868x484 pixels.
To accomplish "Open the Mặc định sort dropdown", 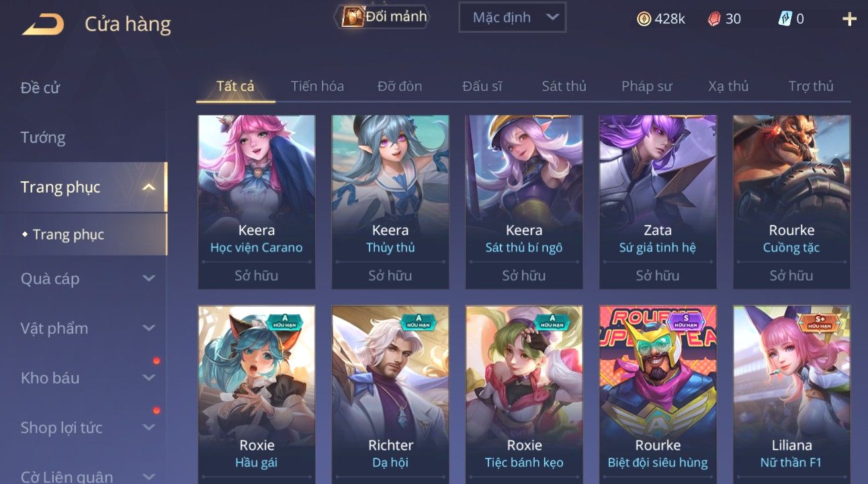I will 512,17.
